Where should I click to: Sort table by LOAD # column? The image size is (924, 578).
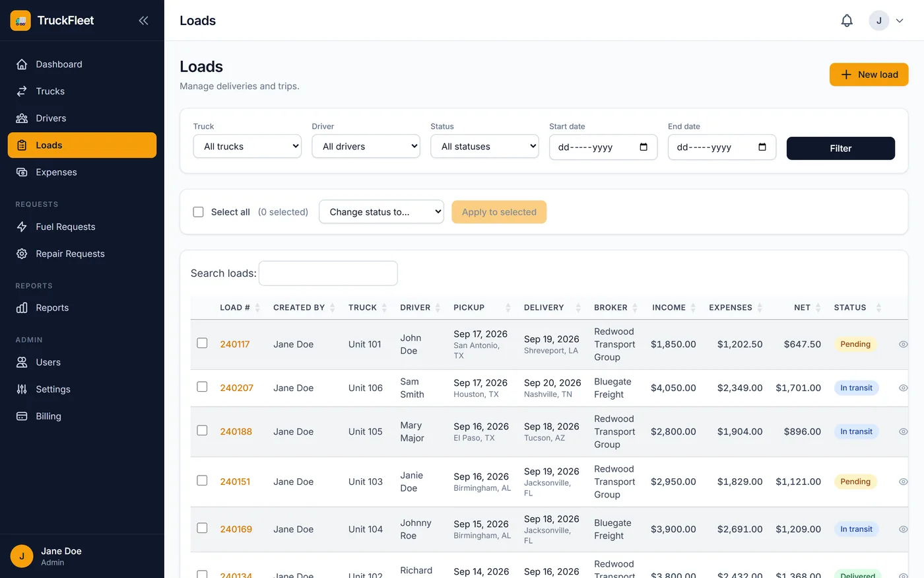pos(240,308)
